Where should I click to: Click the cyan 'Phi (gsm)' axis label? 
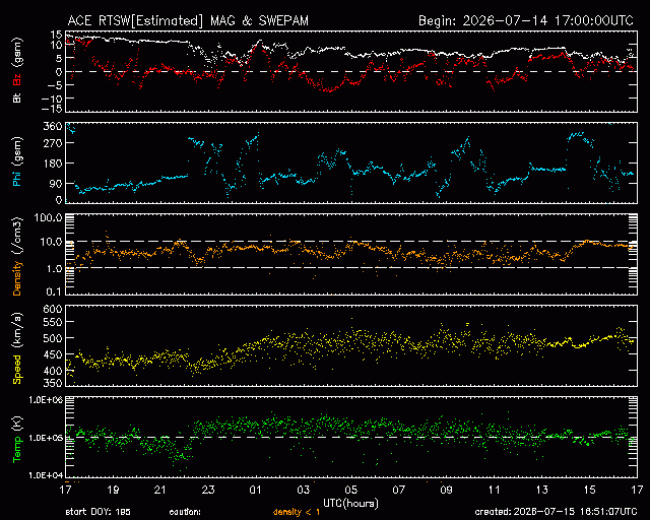(17, 162)
